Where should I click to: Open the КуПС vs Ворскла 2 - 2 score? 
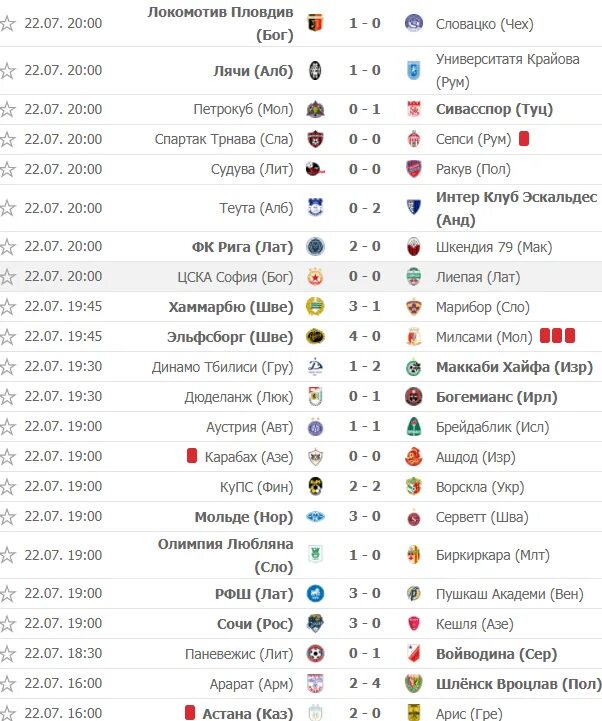coord(365,486)
